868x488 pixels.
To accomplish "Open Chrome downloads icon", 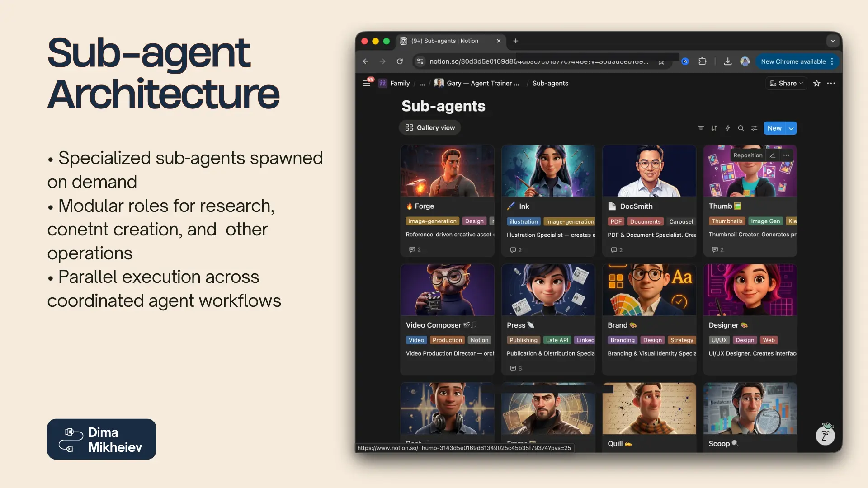I will (728, 61).
